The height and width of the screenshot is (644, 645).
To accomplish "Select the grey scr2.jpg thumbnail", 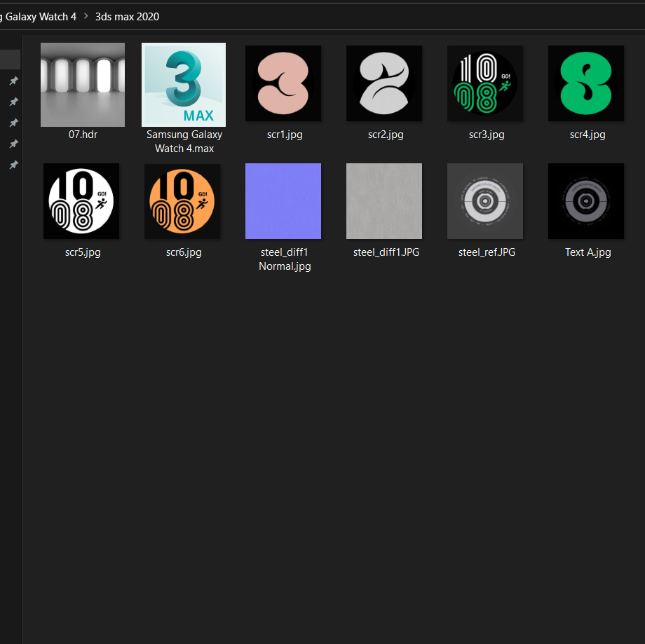I will pos(384,83).
